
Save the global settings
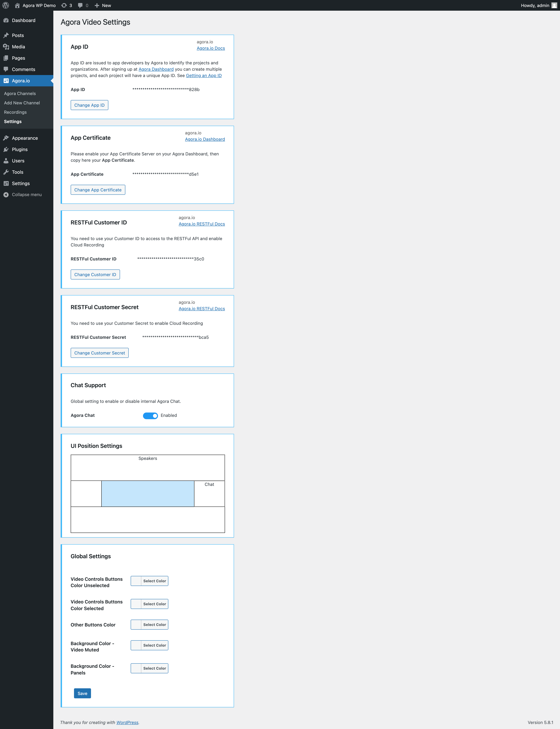82,693
